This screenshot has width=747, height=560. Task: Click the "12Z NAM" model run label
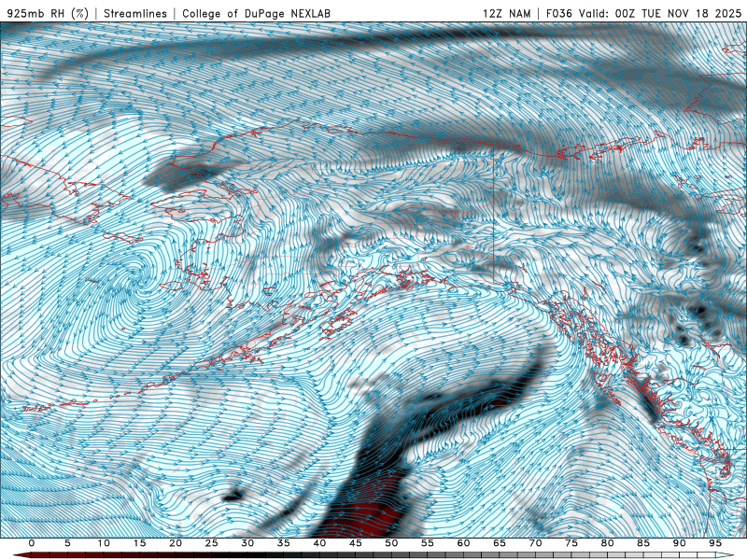tap(506, 13)
